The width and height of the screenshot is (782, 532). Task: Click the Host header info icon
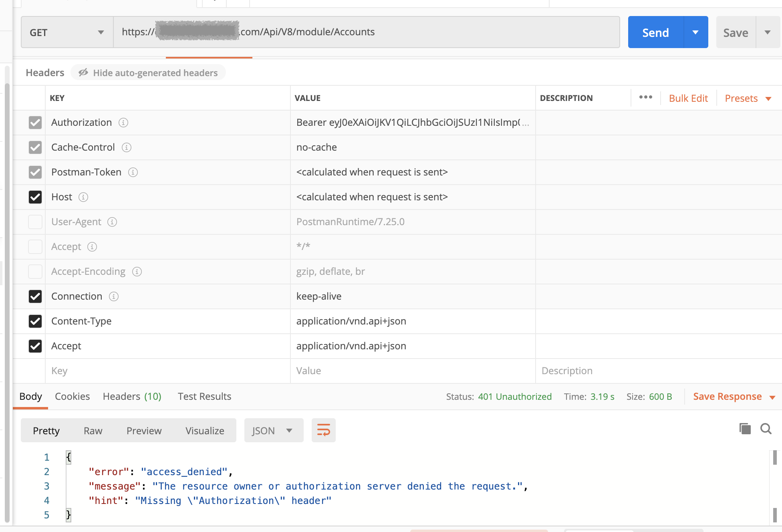(x=83, y=197)
